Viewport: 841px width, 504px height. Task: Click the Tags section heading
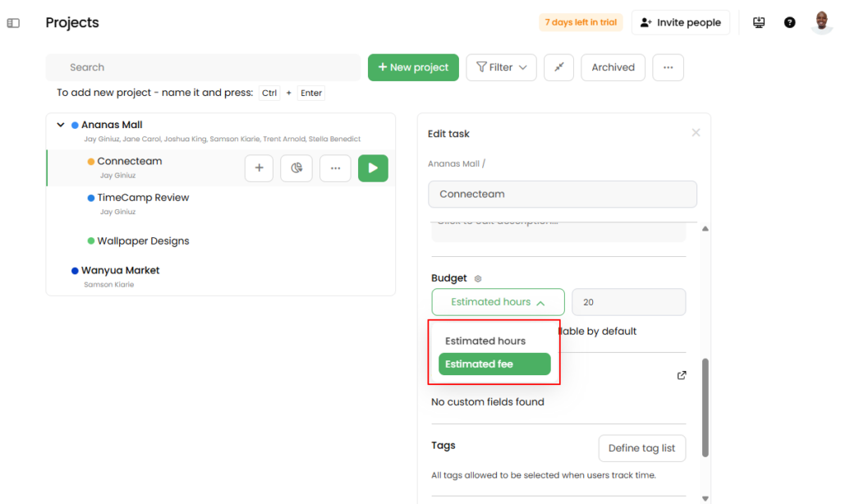(443, 446)
